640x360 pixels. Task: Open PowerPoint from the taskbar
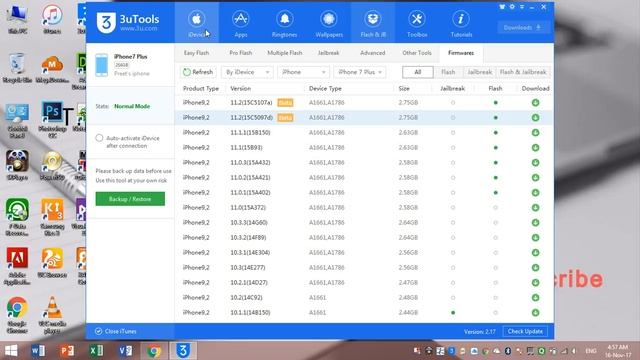coord(67,351)
